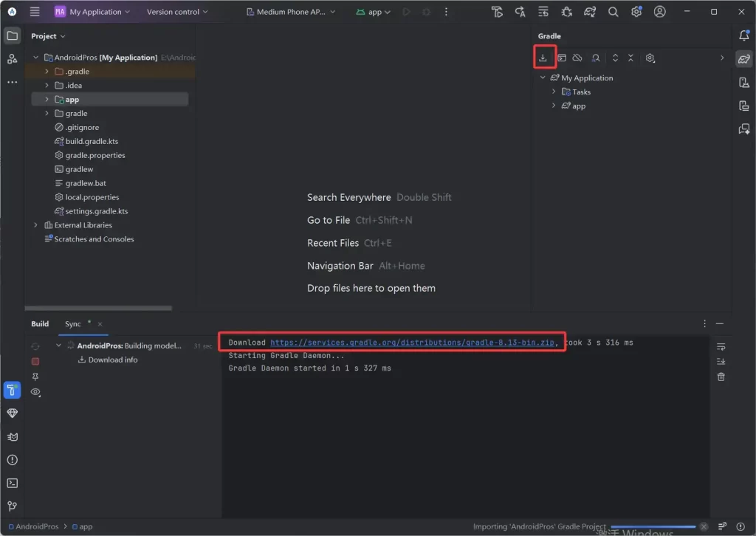Switch to the Sync tab
This screenshot has height=536, width=756.
[x=73, y=324]
